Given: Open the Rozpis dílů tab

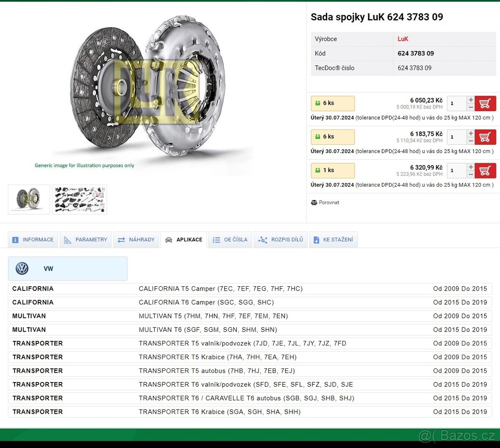Looking at the screenshot, I should tap(280, 240).
